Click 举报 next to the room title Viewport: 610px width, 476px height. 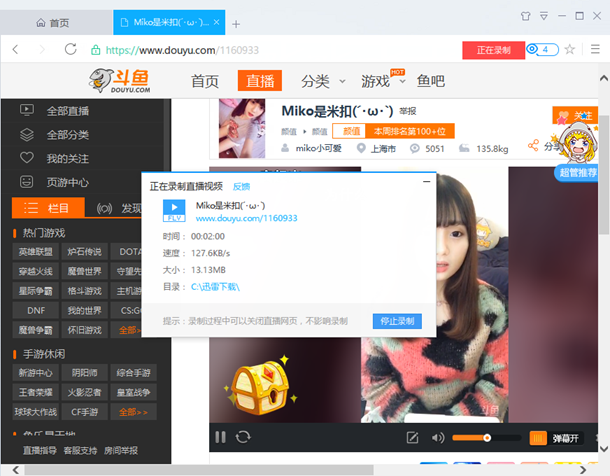[x=408, y=111]
